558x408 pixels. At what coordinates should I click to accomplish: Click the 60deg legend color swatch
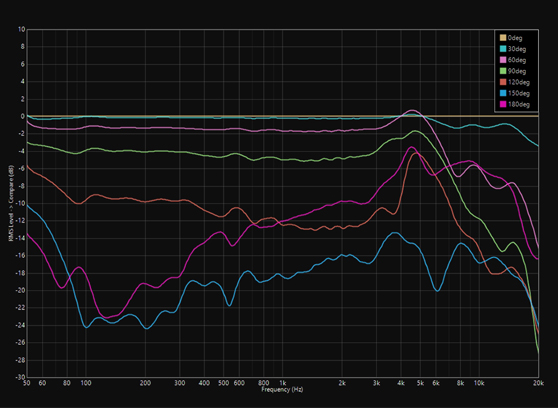pos(503,60)
